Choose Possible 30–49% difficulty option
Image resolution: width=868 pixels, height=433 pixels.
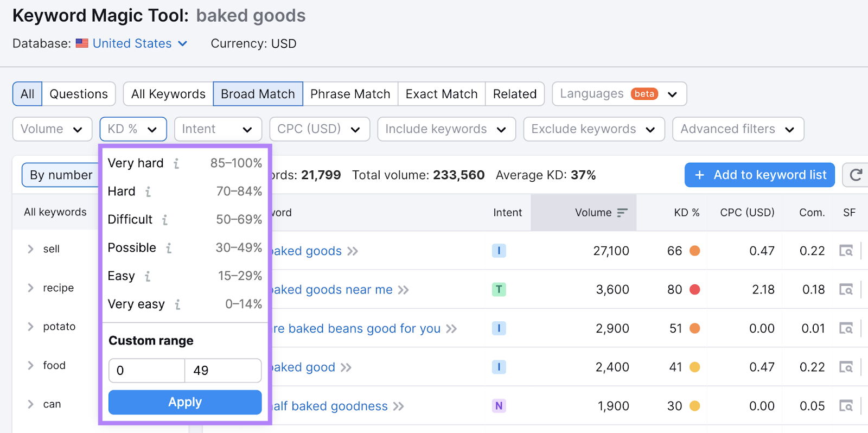pos(185,248)
